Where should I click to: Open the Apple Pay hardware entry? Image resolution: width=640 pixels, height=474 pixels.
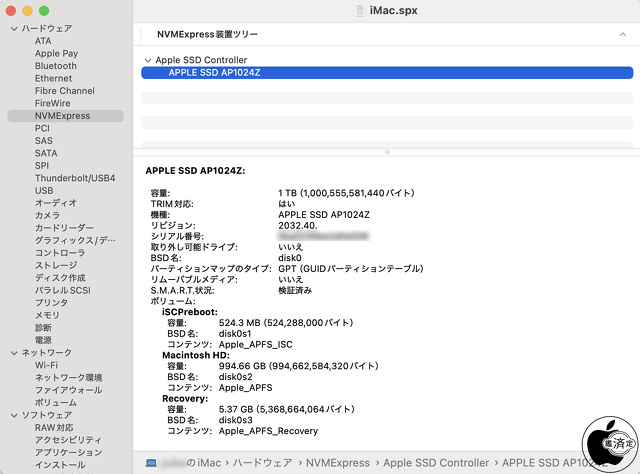[x=56, y=53]
